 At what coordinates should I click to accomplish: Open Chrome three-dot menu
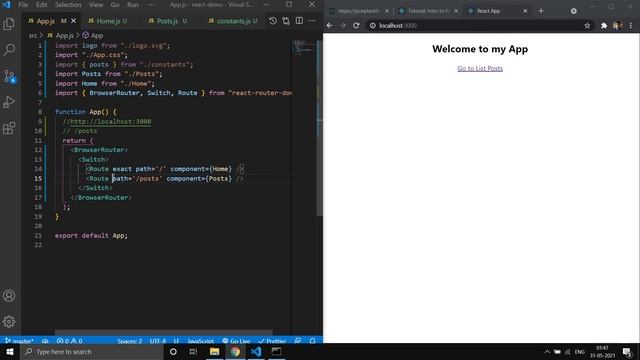coord(631,26)
